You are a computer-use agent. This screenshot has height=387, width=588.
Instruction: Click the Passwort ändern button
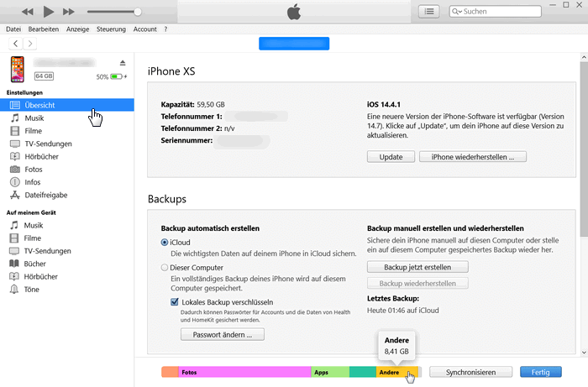click(x=223, y=335)
